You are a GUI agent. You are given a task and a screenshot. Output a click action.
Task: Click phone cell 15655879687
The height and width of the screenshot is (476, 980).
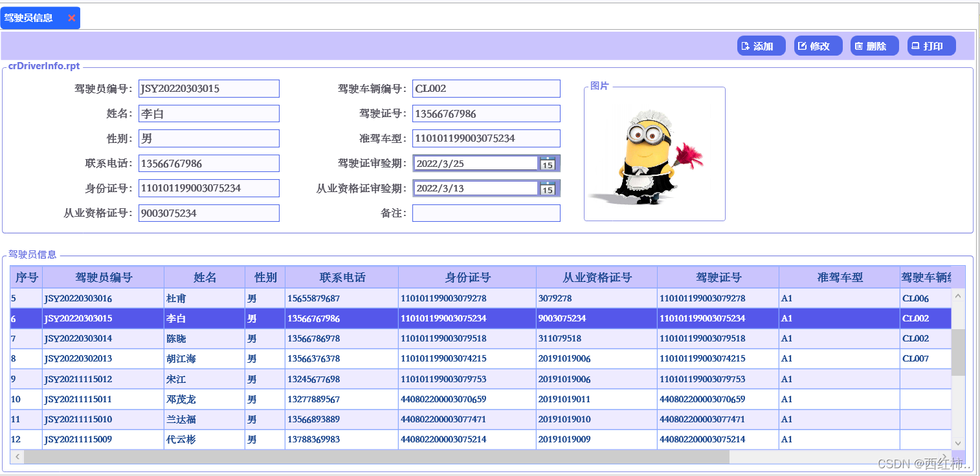342,298
